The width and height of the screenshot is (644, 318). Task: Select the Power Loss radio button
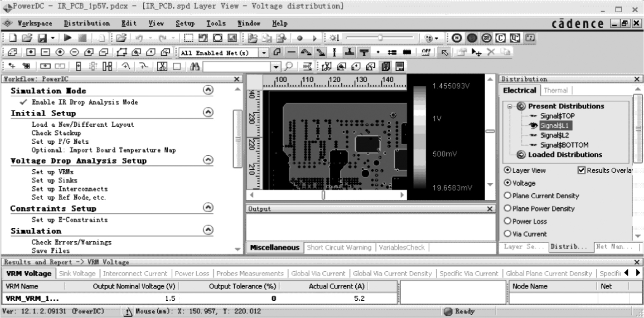click(x=507, y=221)
